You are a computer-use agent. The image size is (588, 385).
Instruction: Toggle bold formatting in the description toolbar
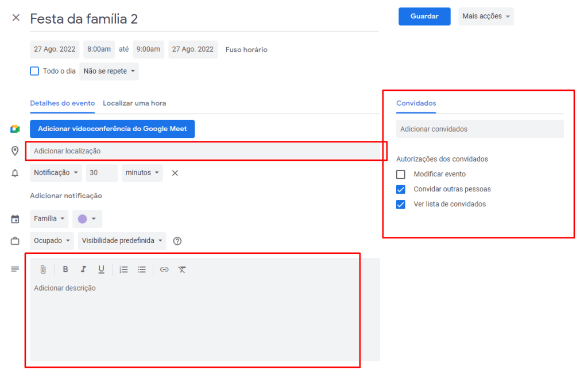coord(65,269)
